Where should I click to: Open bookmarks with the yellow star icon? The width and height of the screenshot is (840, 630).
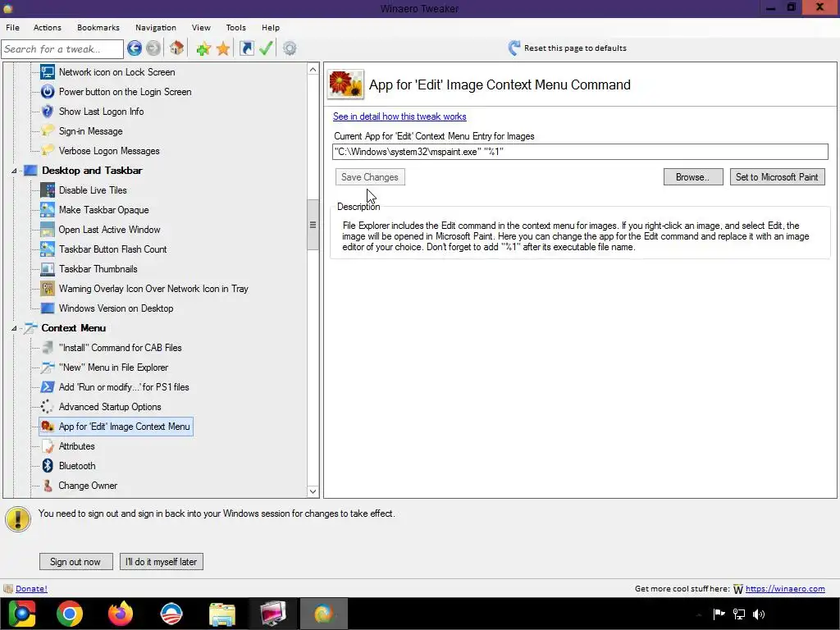223,48
